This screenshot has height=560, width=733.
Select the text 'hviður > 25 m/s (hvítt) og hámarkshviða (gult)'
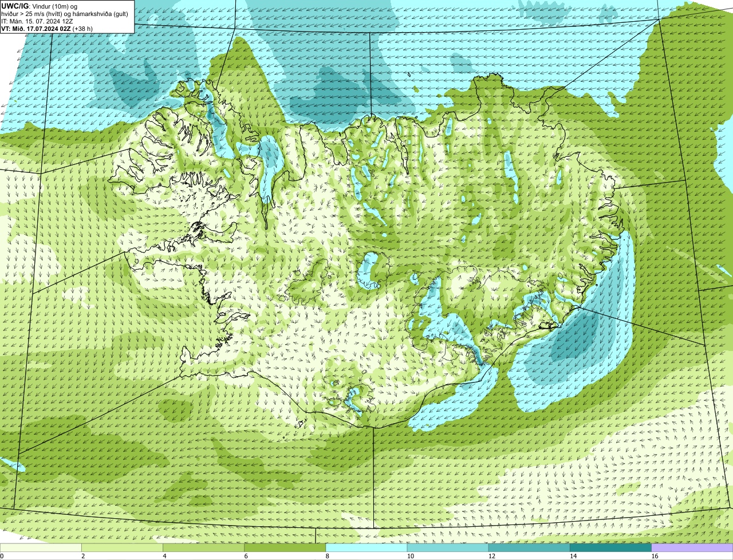pyautogui.click(x=65, y=13)
